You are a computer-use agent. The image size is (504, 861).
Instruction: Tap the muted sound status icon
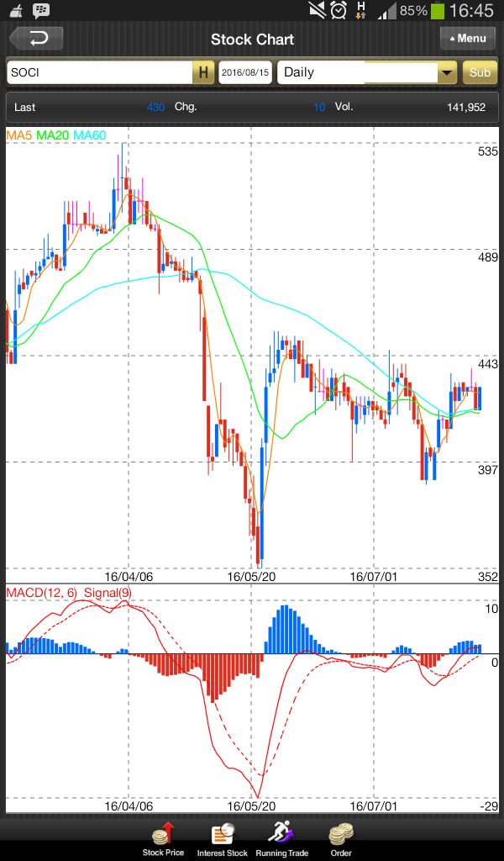(x=317, y=10)
